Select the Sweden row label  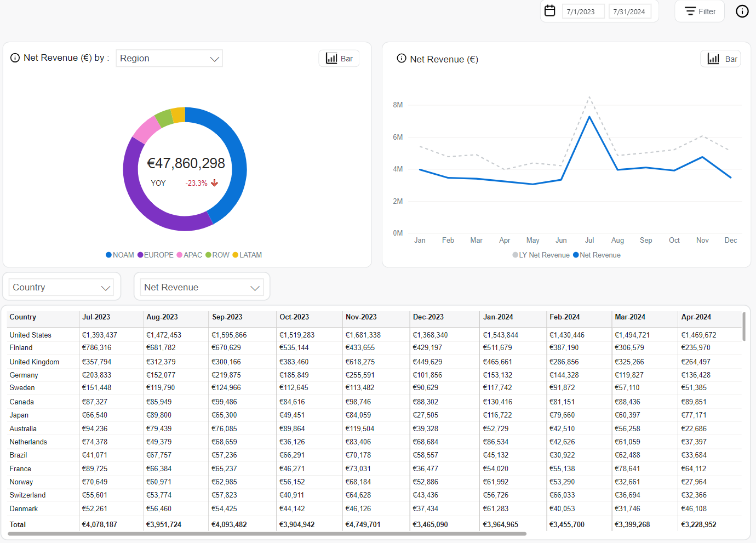coord(22,387)
